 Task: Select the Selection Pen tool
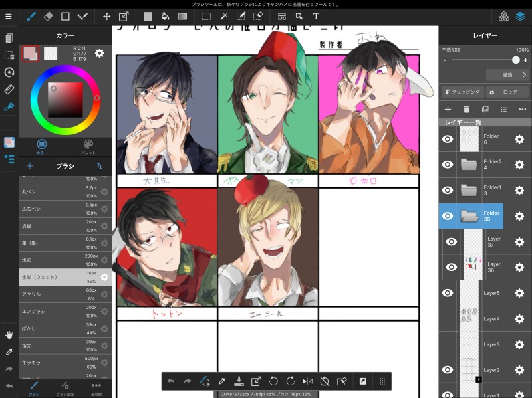click(x=241, y=16)
